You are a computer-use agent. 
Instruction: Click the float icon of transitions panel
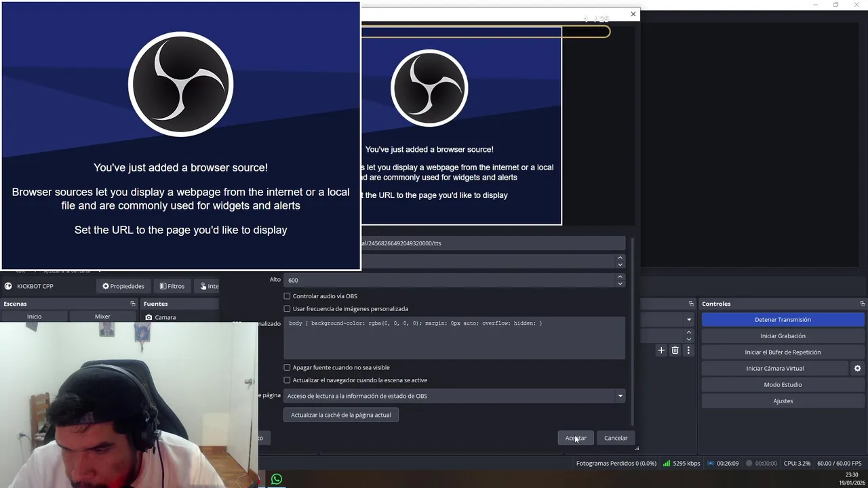pos(691,304)
